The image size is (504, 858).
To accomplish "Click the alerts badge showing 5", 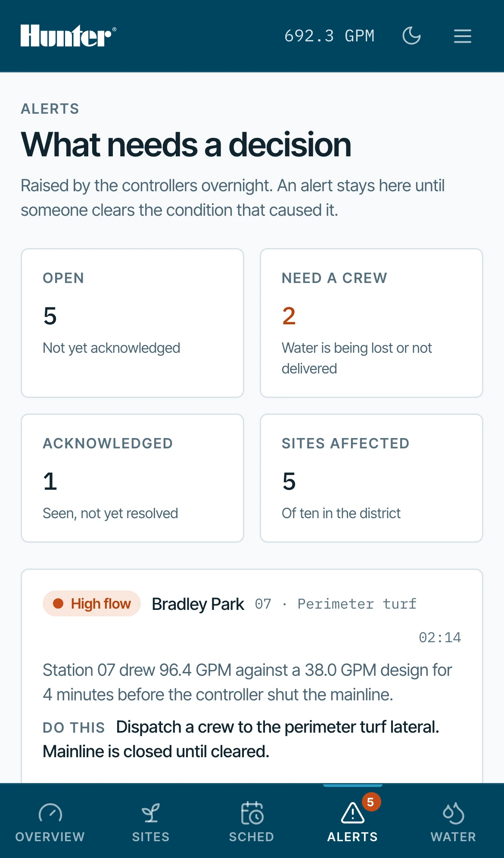I will (371, 802).
